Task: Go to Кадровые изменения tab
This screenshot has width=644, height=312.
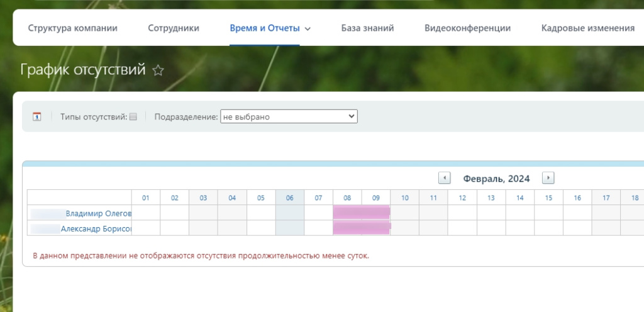Action: pos(587,28)
